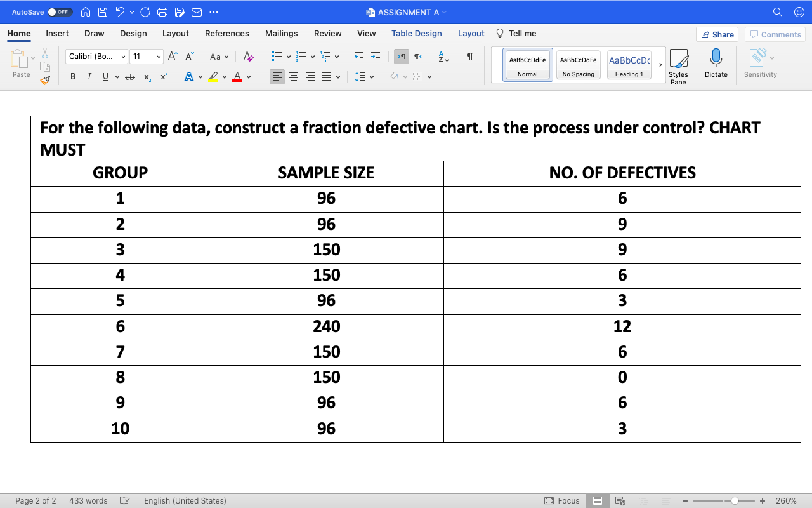Toggle the show paragraph marks button
Screen dimensions: 812x508
coord(469,57)
